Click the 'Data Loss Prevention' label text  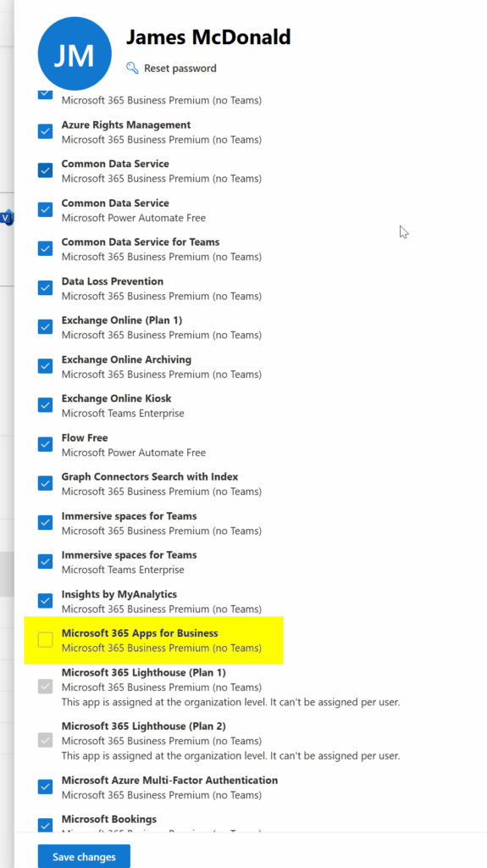[113, 281]
